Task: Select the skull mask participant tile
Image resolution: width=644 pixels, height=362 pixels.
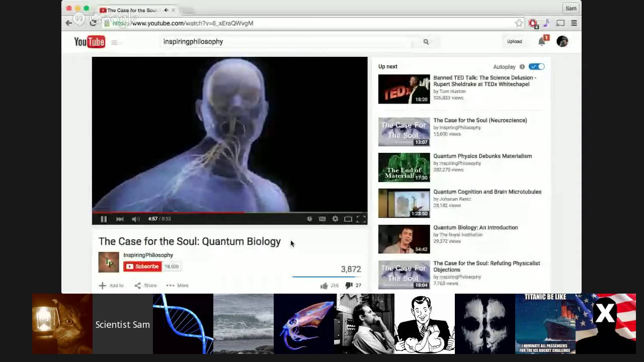Action: pos(485,324)
